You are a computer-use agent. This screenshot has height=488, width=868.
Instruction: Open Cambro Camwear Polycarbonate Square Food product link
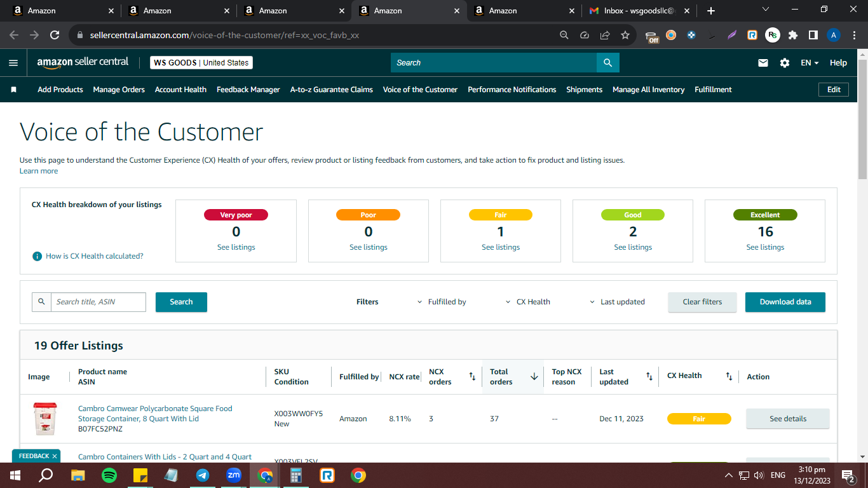pyautogui.click(x=155, y=414)
